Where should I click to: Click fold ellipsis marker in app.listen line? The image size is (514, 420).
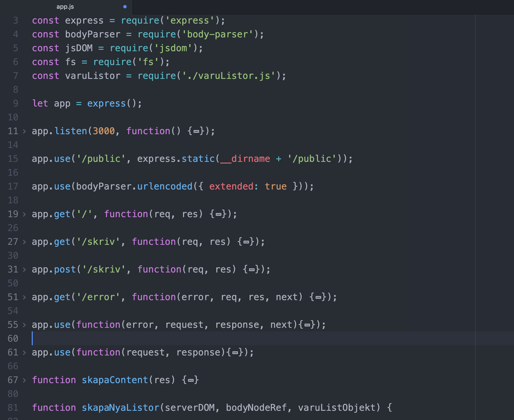196,132
